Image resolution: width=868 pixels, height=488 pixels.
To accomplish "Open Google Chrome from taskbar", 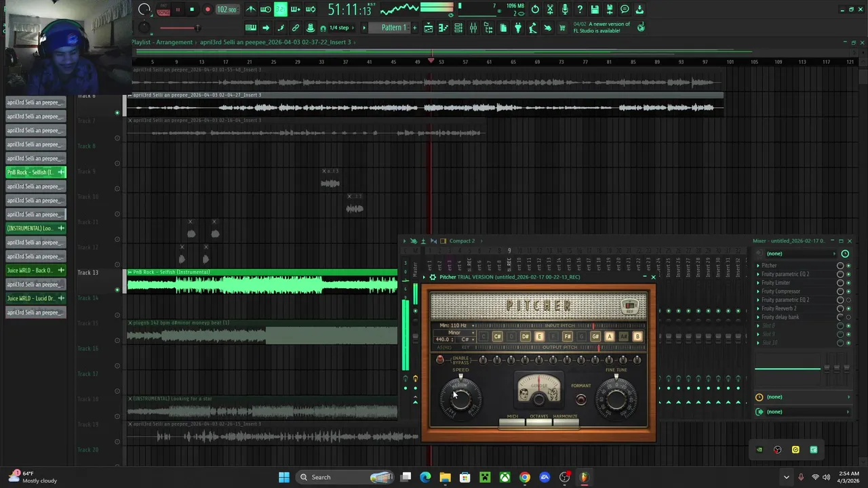I will click(525, 477).
